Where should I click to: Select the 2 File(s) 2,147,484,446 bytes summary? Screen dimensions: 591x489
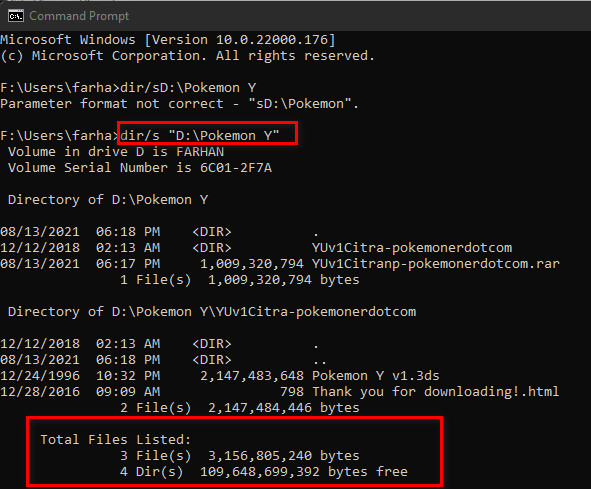[240, 408]
